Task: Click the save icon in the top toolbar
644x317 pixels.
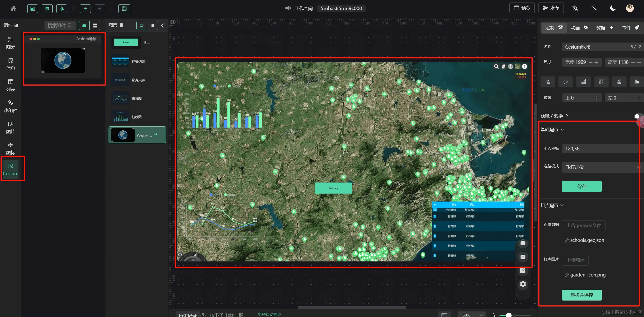Action: 124,9
